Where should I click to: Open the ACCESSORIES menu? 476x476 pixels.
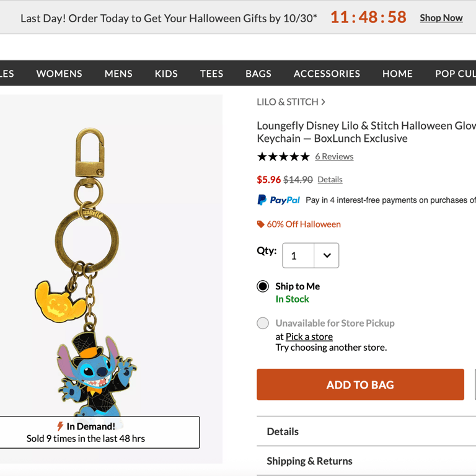[327, 74]
